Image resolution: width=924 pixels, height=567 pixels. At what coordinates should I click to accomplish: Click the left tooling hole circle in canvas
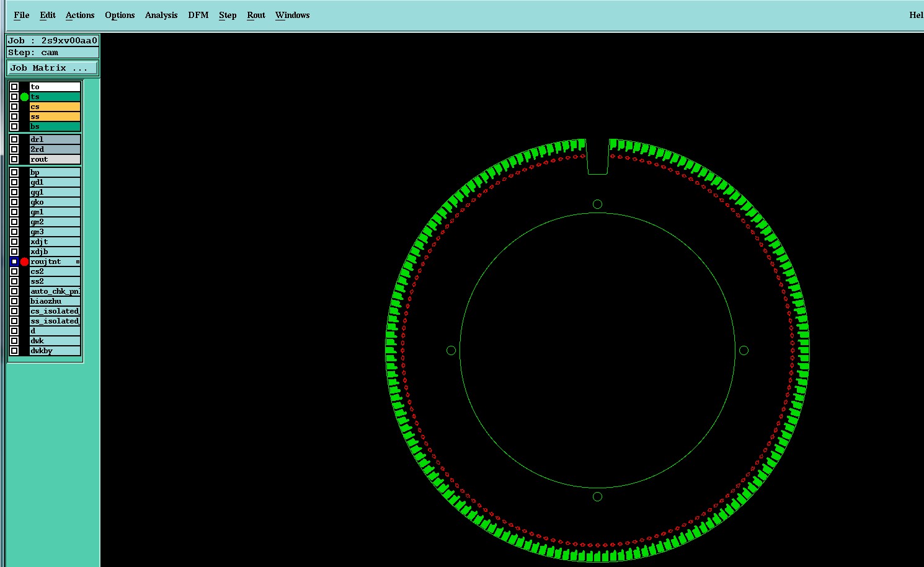click(x=451, y=350)
